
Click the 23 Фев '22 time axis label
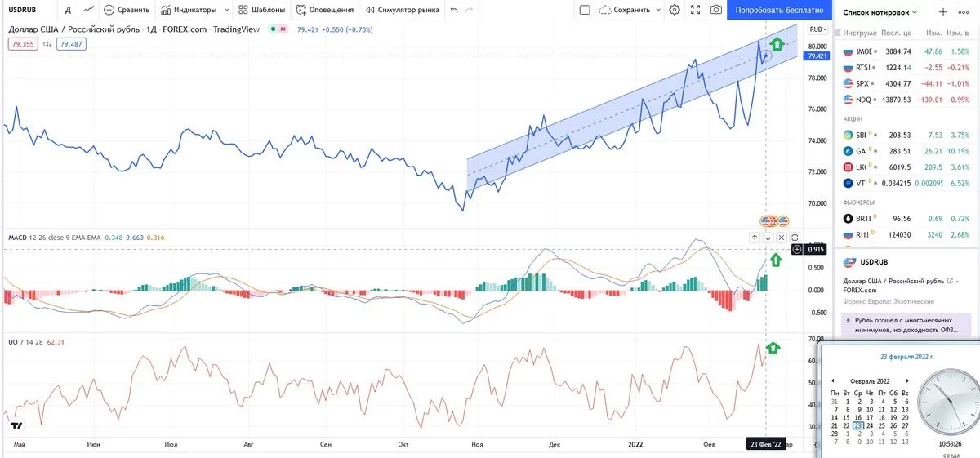[x=767, y=443]
